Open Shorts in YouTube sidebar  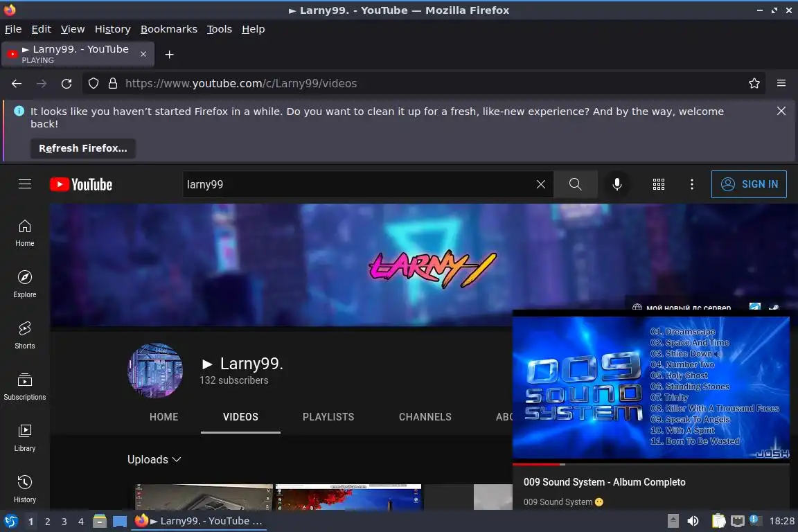pyautogui.click(x=25, y=335)
